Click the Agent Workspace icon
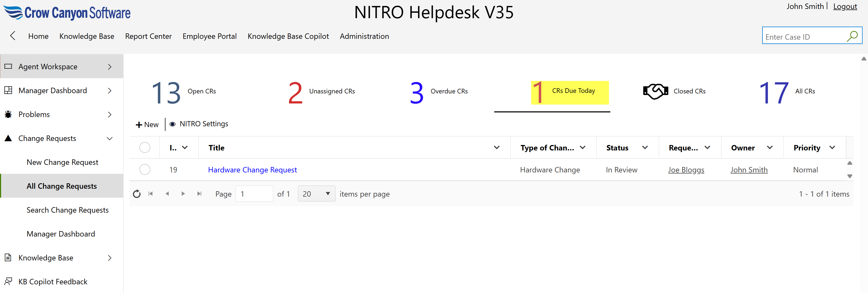 8,67
